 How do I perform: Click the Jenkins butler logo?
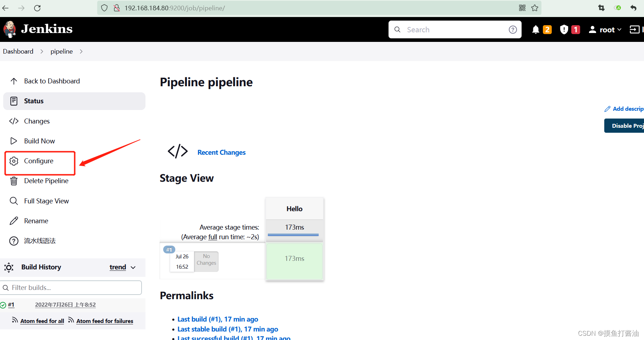pyautogui.click(x=10, y=29)
